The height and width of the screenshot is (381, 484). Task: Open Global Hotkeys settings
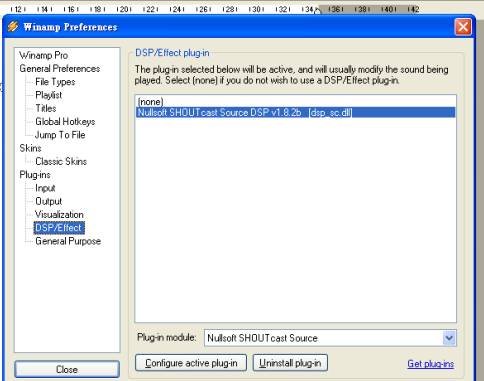coord(65,122)
